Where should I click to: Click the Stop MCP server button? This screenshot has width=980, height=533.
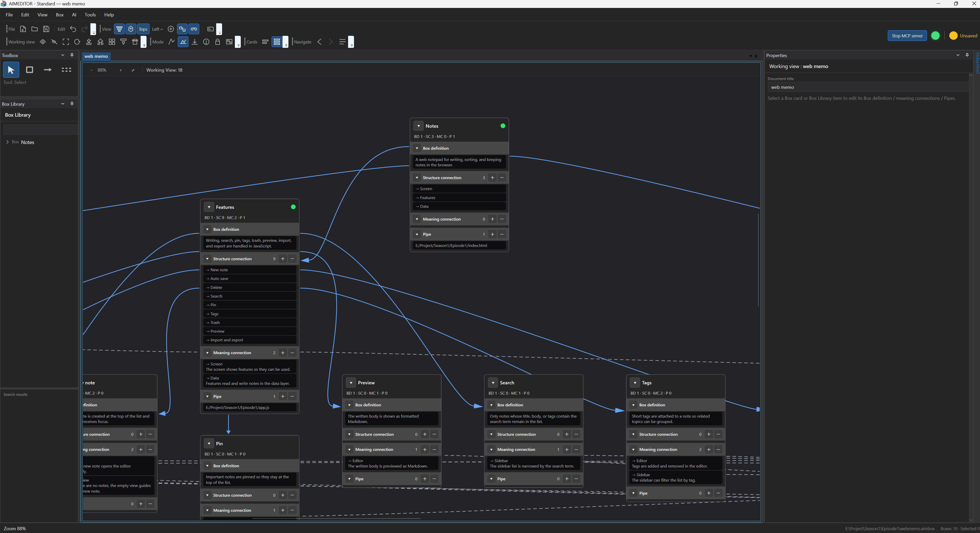tap(907, 36)
